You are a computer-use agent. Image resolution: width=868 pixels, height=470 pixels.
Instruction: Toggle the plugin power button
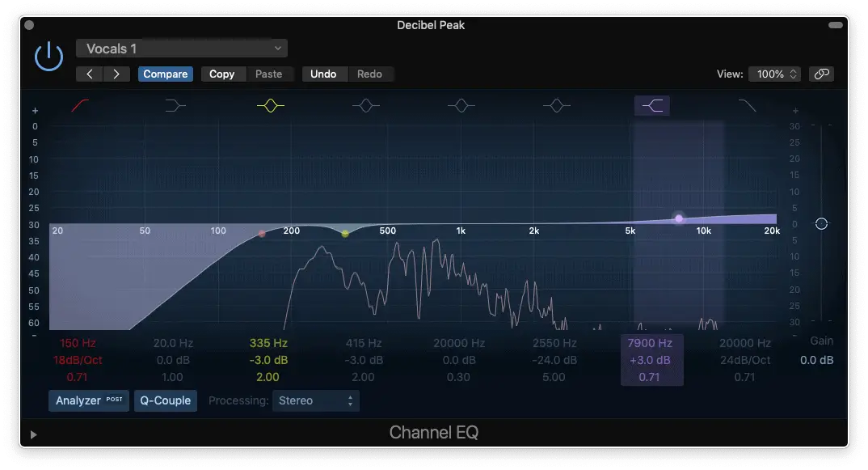(x=48, y=57)
